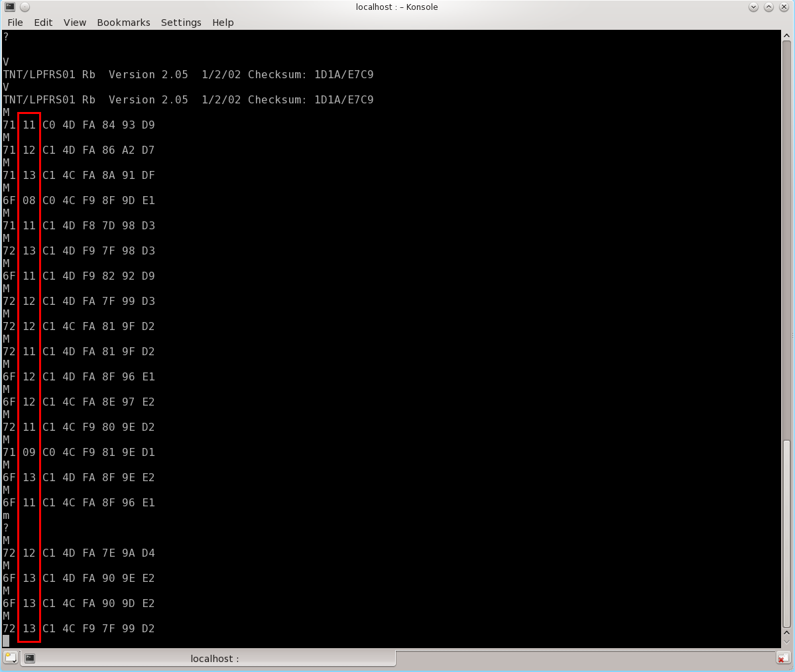Viewport: 795px width, 672px height.
Task: Click the line '72 12 C1 4D FA 7F 99 D3'
Action: pyautogui.click(x=79, y=301)
